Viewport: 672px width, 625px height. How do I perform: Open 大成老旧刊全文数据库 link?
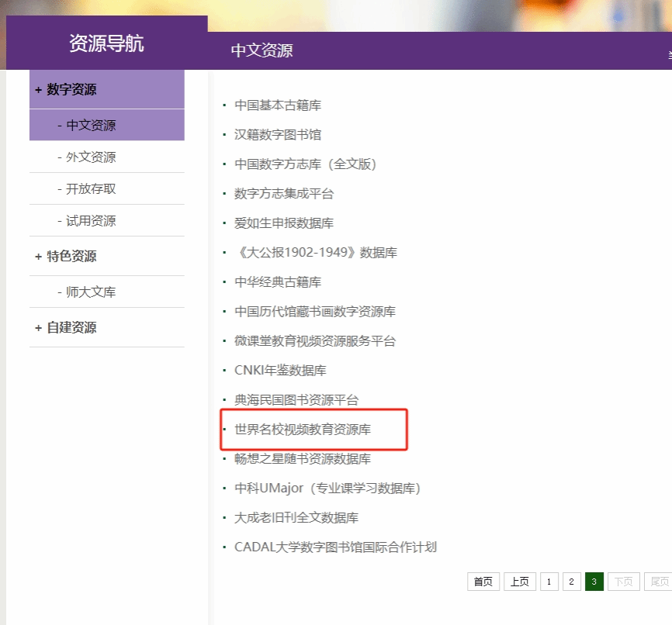(296, 517)
